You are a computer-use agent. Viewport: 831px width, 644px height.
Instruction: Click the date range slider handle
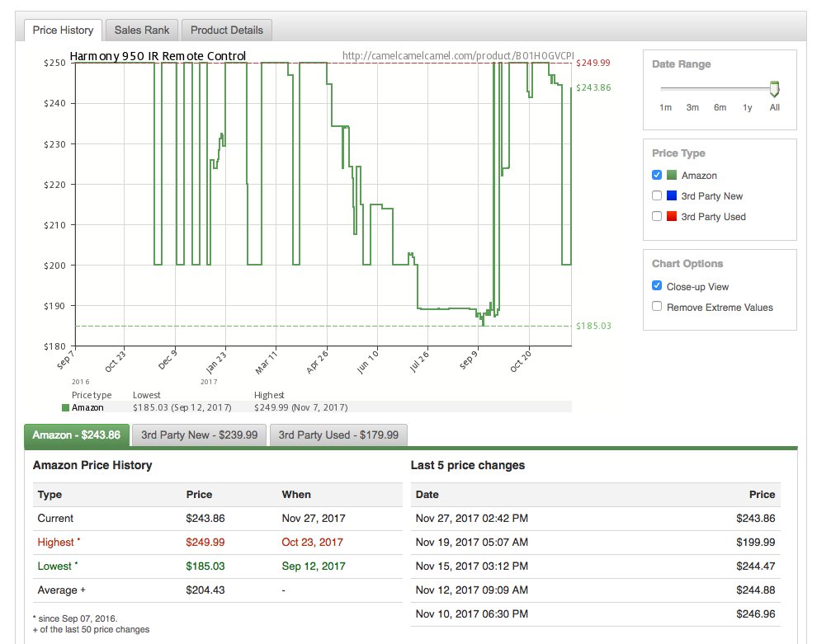pos(774,89)
